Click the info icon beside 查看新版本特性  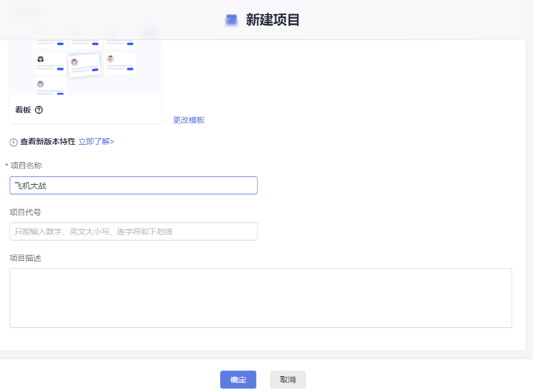click(13, 142)
